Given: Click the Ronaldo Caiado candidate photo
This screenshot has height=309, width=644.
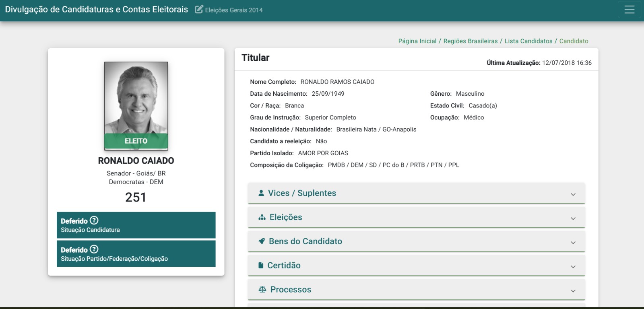Looking at the screenshot, I should click(x=136, y=106).
